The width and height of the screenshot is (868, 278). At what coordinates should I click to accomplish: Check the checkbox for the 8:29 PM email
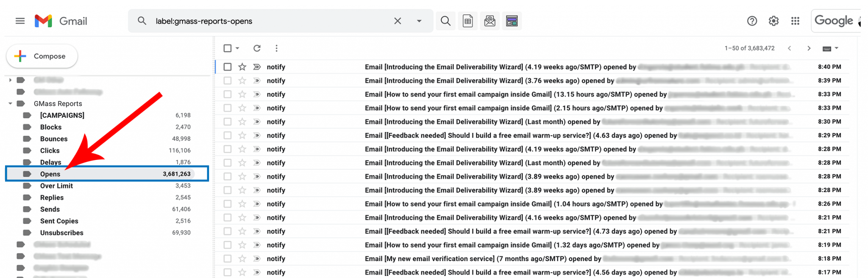228,135
